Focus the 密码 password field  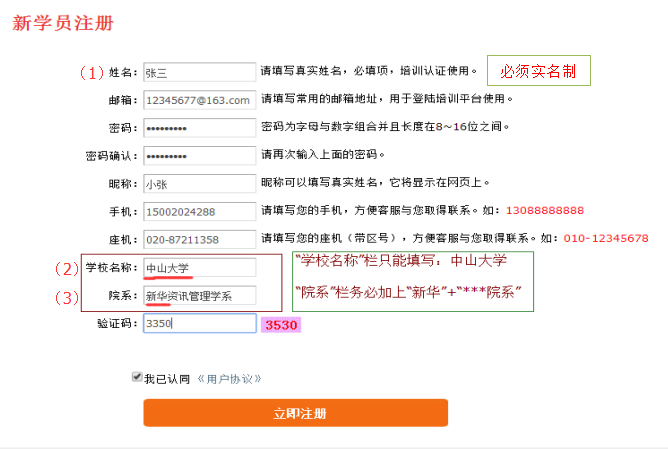pos(199,128)
